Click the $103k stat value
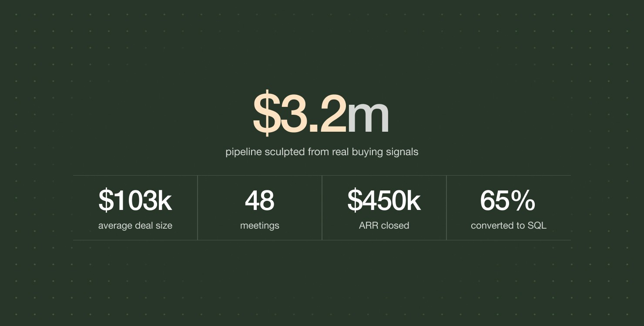Screen dimensions: 644x326 [x=135, y=200]
